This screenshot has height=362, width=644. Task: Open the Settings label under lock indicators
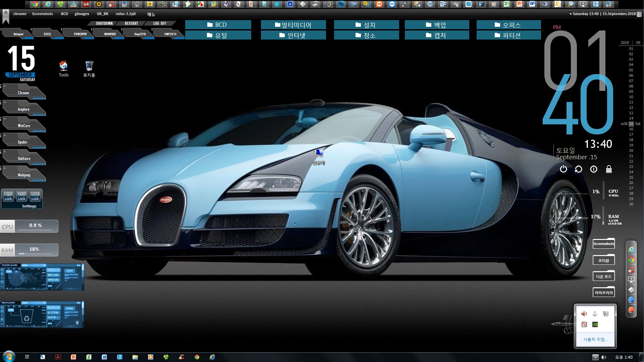29,206
